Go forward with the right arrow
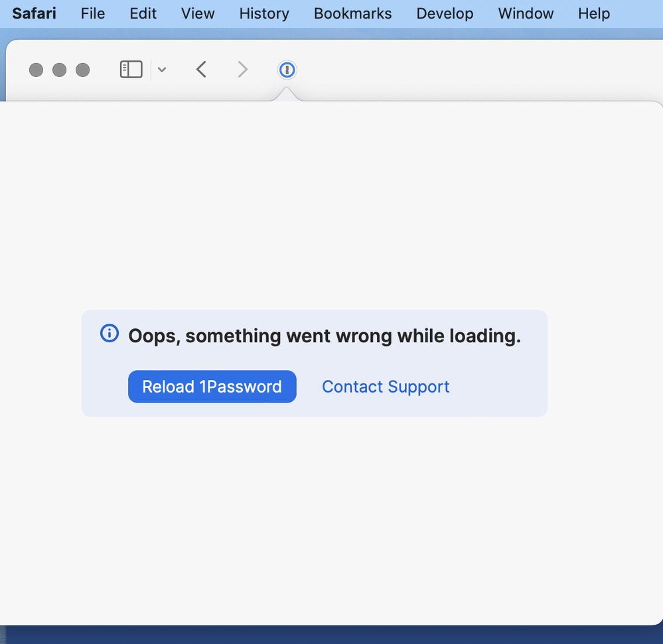 coord(243,70)
